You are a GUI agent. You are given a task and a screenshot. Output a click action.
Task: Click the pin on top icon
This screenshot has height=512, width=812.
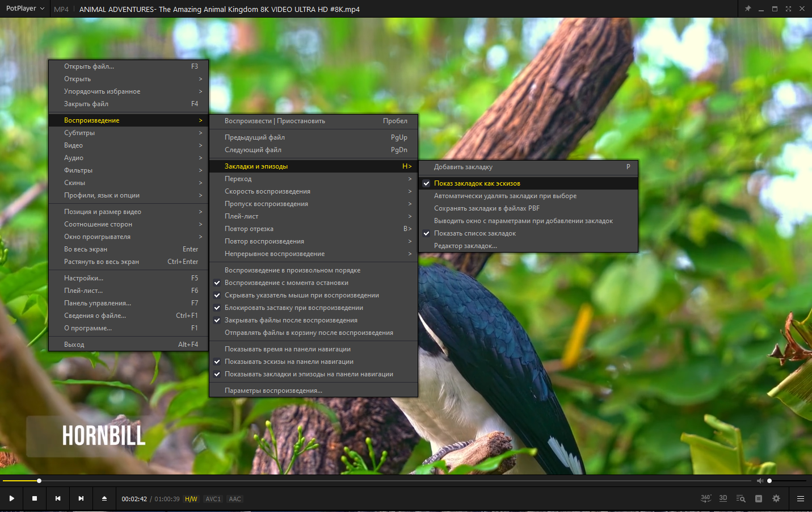click(748, 9)
